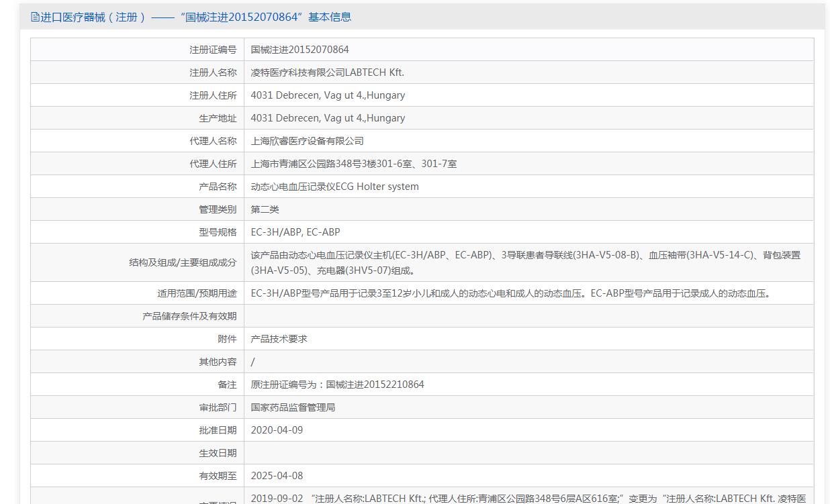The height and width of the screenshot is (504, 830).
Task: Click the 注册人住所 row label
Action: (213, 95)
